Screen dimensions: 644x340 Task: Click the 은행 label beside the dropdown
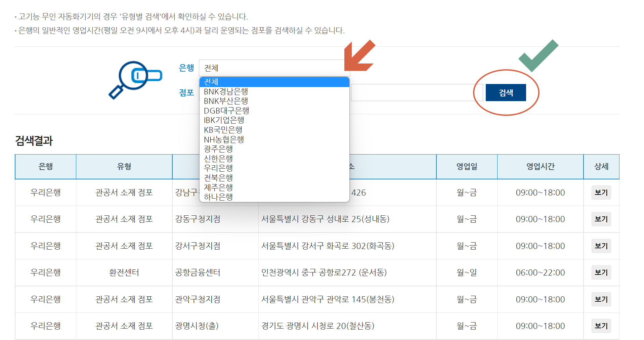[186, 68]
